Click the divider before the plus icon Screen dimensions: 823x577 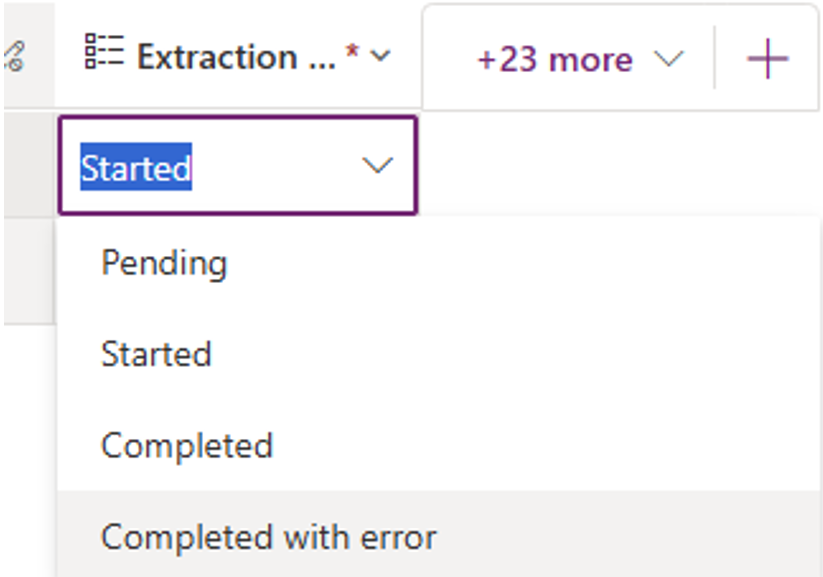point(715,58)
